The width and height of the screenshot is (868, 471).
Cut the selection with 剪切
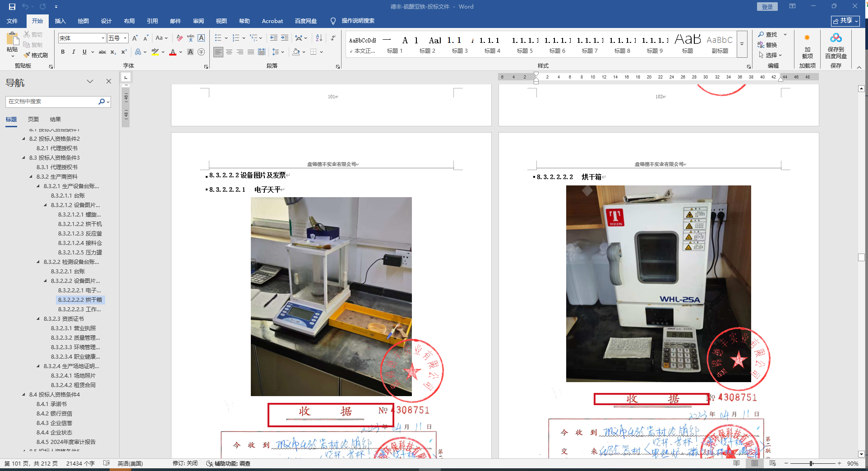[33, 34]
